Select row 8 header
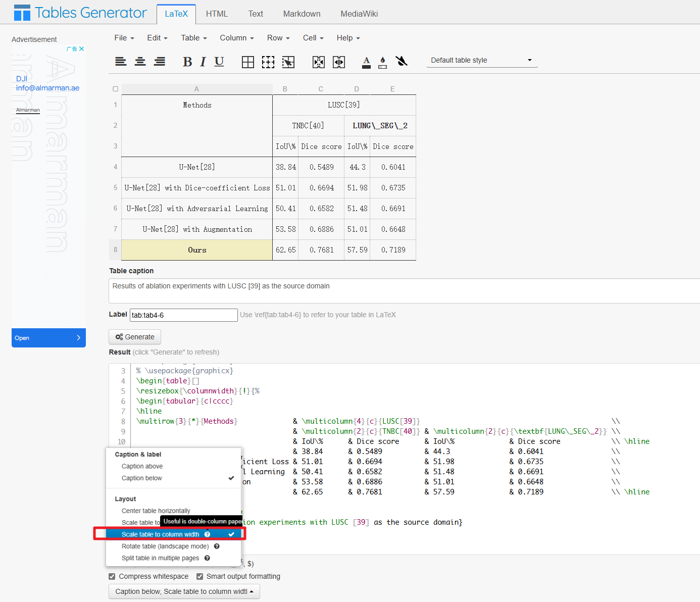700x602 pixels. (115, 250)
